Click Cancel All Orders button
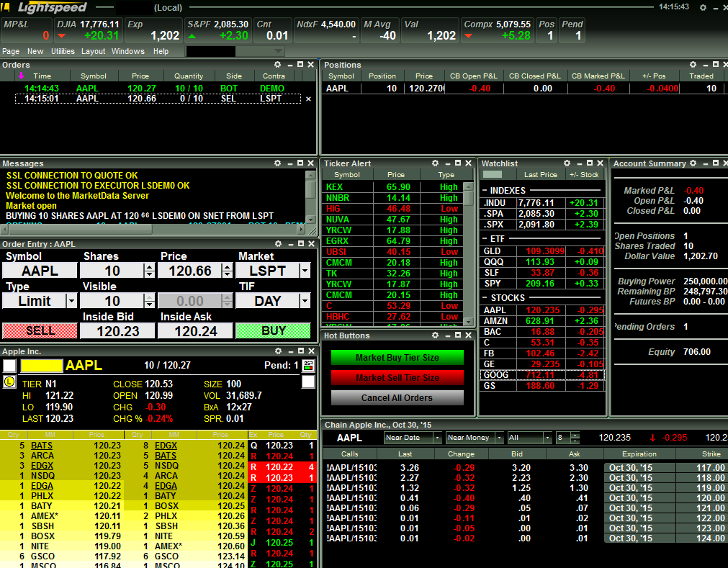The image size is (728, 568). tap(397, 397)
